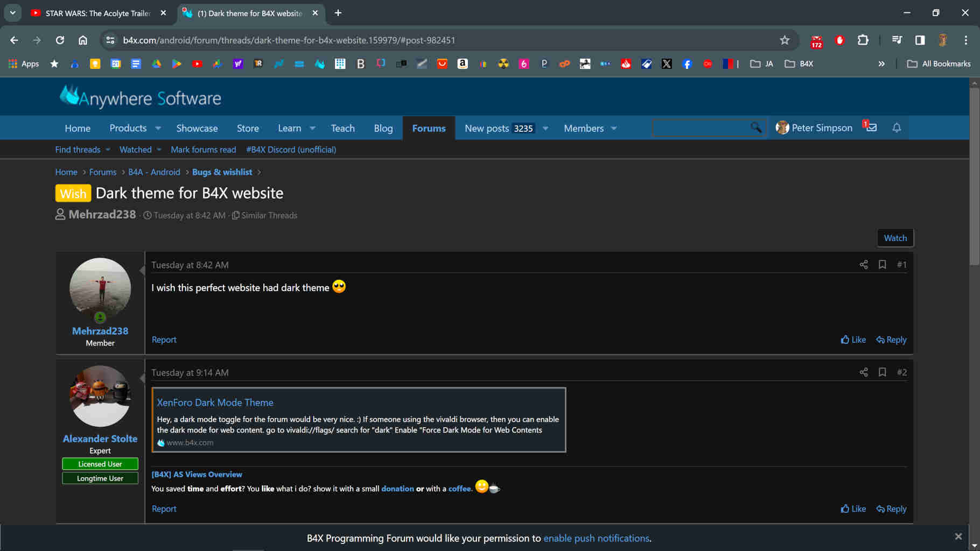
Task: Click the Similar Threads link
Action: (264, 215)
